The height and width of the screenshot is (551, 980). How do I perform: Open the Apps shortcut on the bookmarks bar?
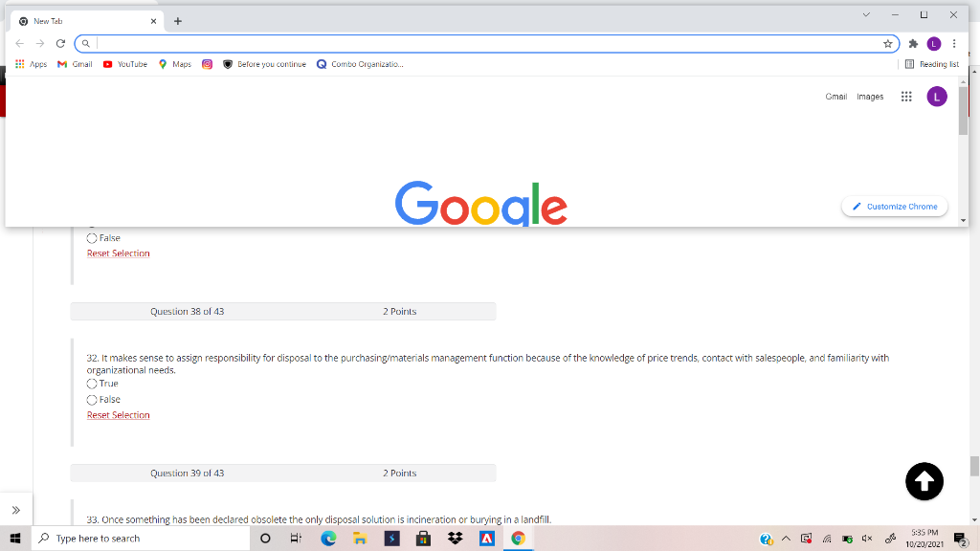[x=31, y=64]
